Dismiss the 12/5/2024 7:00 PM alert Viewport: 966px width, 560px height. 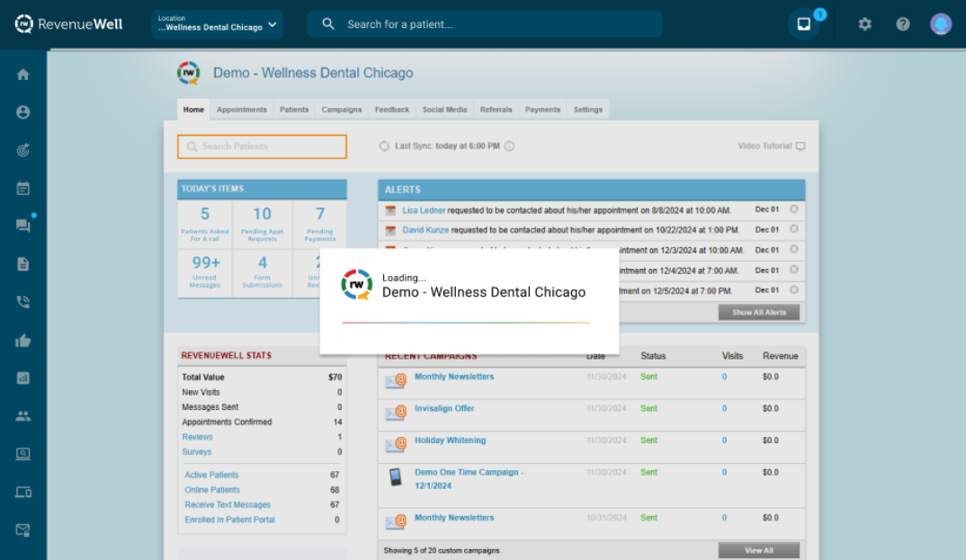[794, 289]
